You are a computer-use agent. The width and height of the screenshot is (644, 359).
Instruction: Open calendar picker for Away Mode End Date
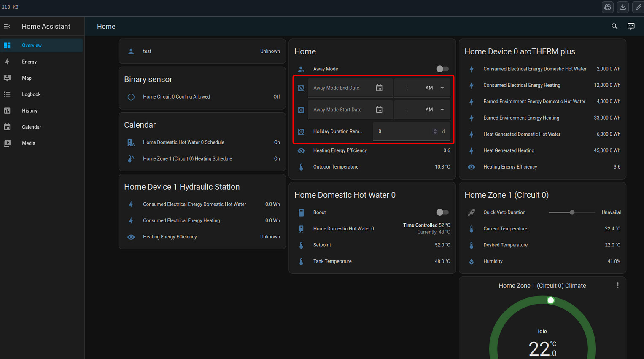click(379, 88)
